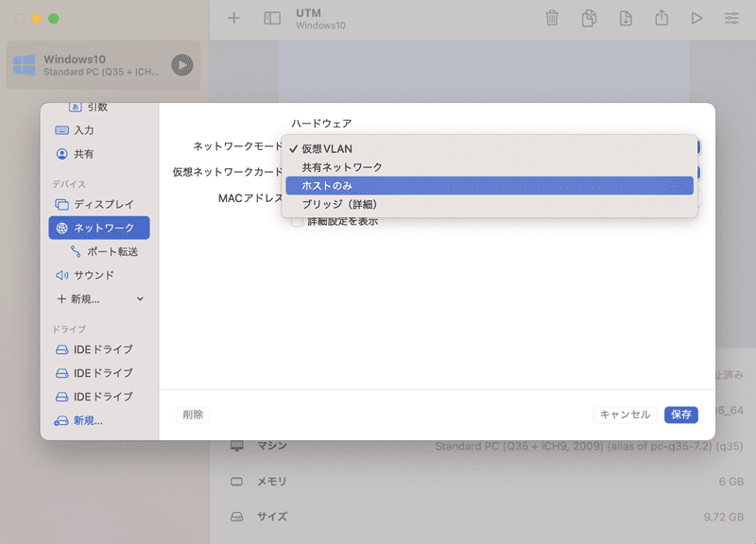The image size is (756, 544).
Task: Open サウンド device settings
Action: [x=99, y=275]
